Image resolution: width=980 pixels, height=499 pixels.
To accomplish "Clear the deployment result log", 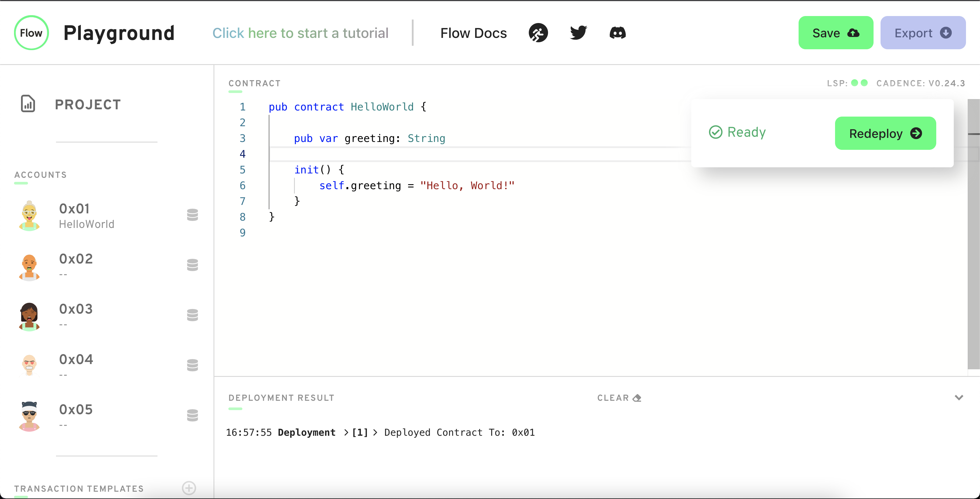I will [619, 398].
